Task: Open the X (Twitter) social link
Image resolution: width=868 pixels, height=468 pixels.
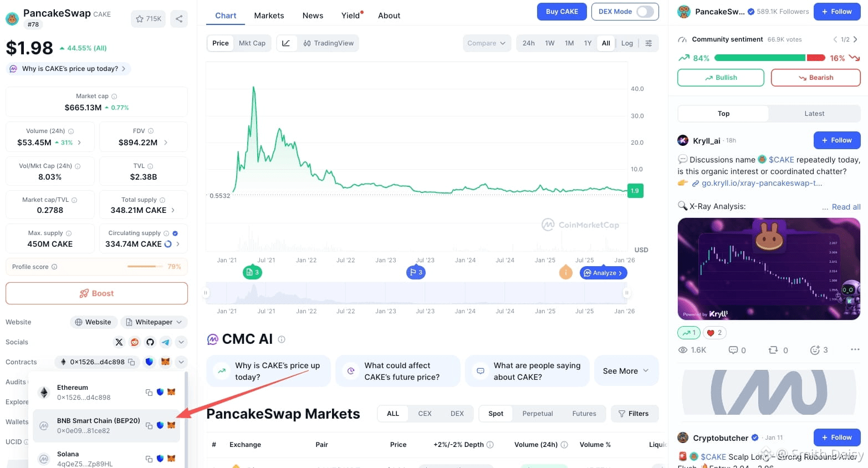Action: (119, 342)
